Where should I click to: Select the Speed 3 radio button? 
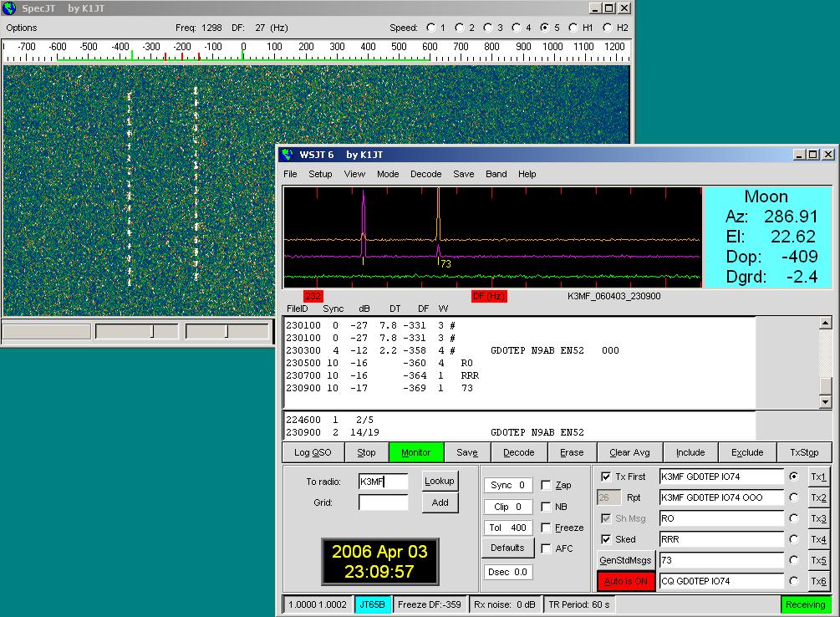coord(487,28)
